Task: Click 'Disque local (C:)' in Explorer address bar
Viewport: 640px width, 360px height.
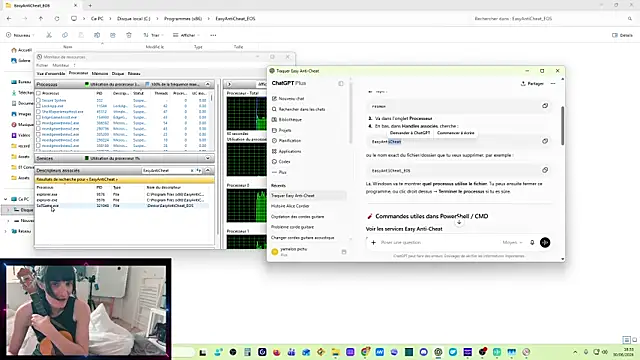Action: 133,19
